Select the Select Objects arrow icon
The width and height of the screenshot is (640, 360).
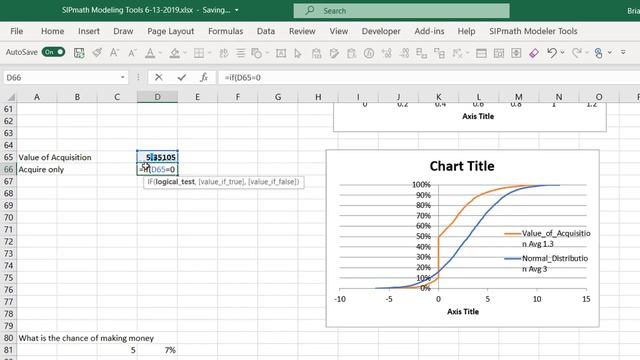[x=298, y=53]
